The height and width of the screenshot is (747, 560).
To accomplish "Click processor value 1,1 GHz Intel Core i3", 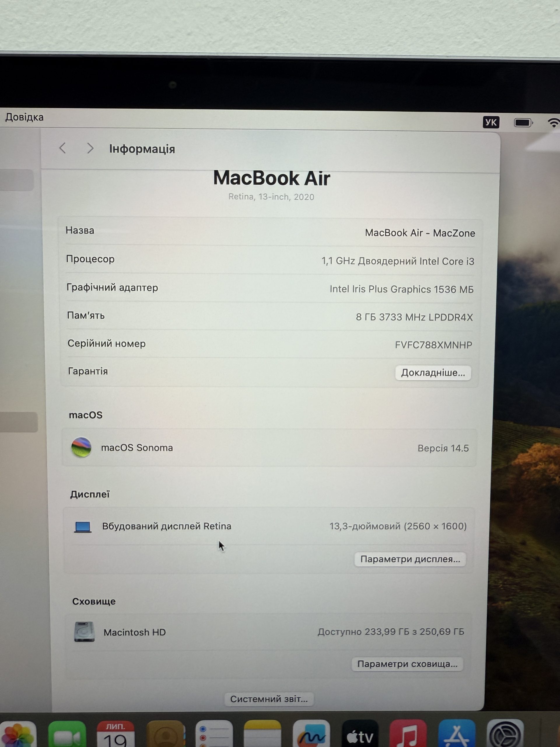I will click(398, 261).
